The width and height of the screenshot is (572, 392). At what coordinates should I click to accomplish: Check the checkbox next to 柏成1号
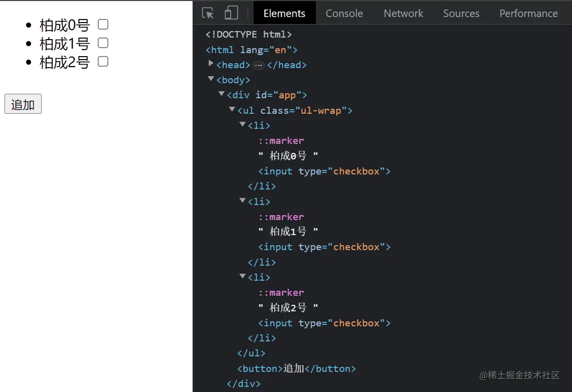coord(103,43)
